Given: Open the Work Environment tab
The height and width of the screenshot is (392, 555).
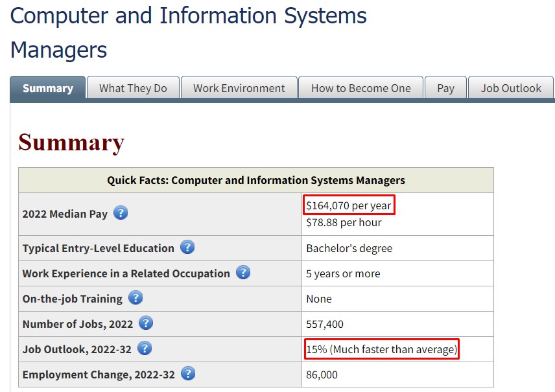Looking at the screenshot, I should point(239,87).
